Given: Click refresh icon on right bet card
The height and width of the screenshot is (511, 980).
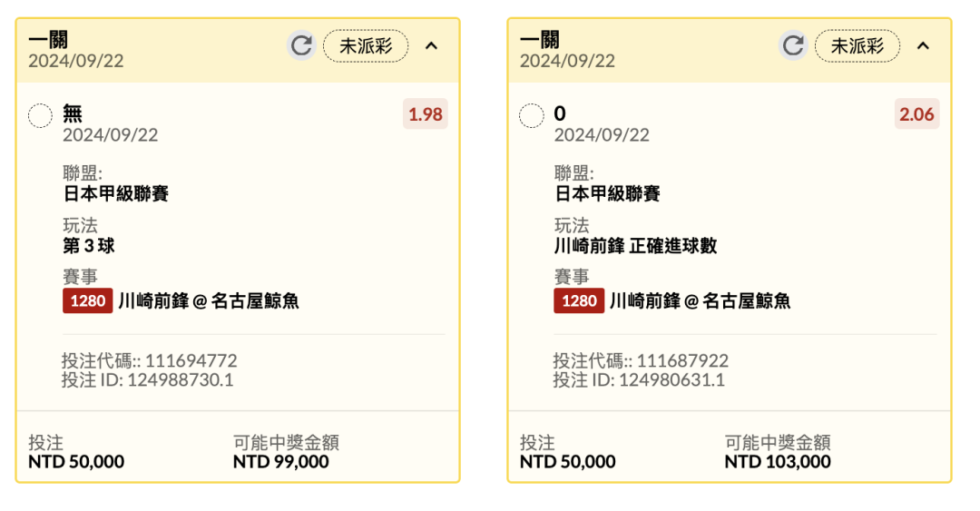Looking at the screenshot, I should 793,45.
